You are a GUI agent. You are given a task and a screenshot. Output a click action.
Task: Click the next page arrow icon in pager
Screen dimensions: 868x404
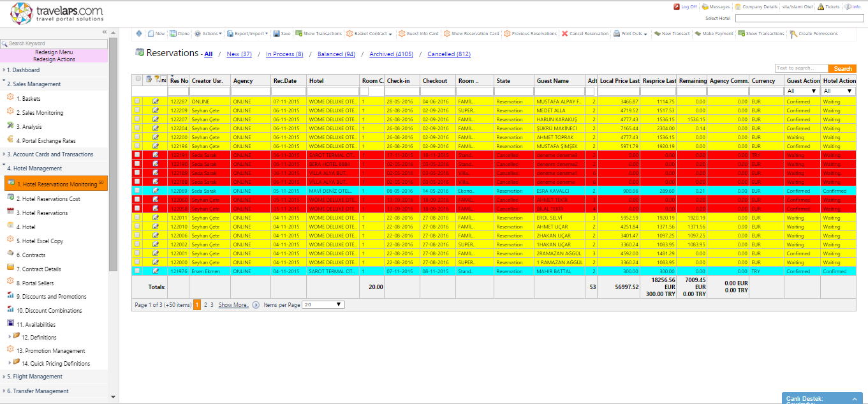(x=256, y=305)
